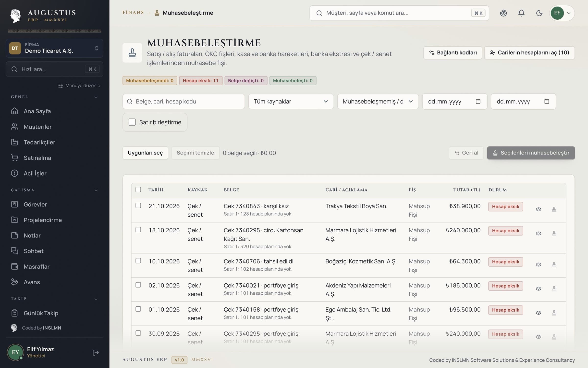Open the Muhasebeleşmemiş status filter dropdown
Image resolution: width=588 pixels, height=368 pixels.
tap(378, 101)
